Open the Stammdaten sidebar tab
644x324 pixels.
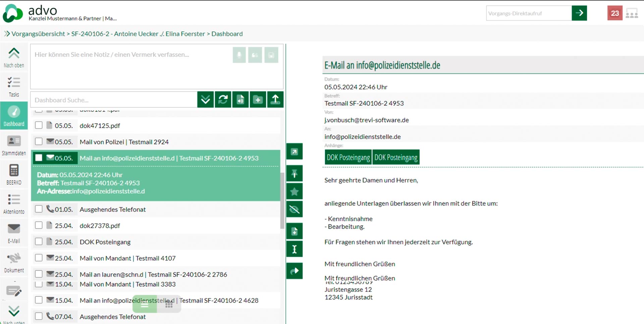14,145
